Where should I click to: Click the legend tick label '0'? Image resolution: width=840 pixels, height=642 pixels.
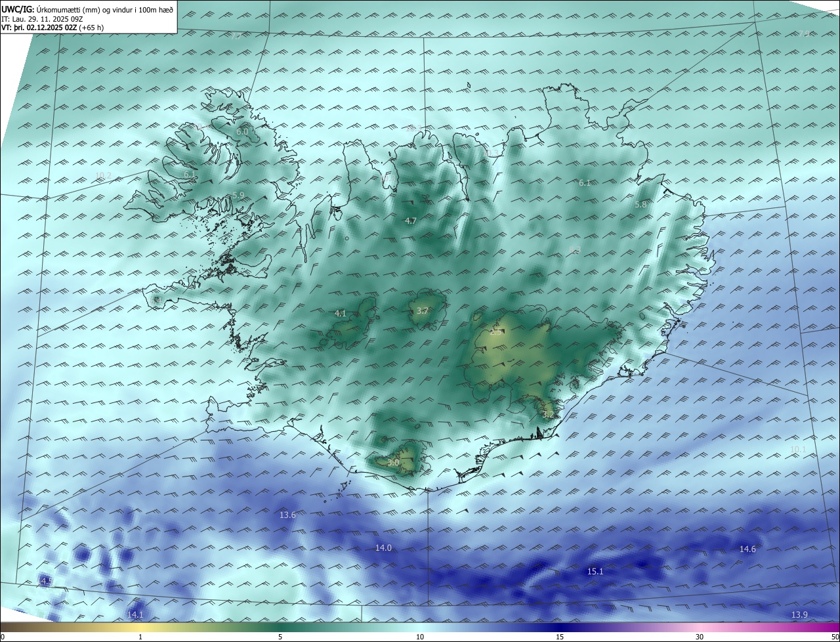point(3,637)
